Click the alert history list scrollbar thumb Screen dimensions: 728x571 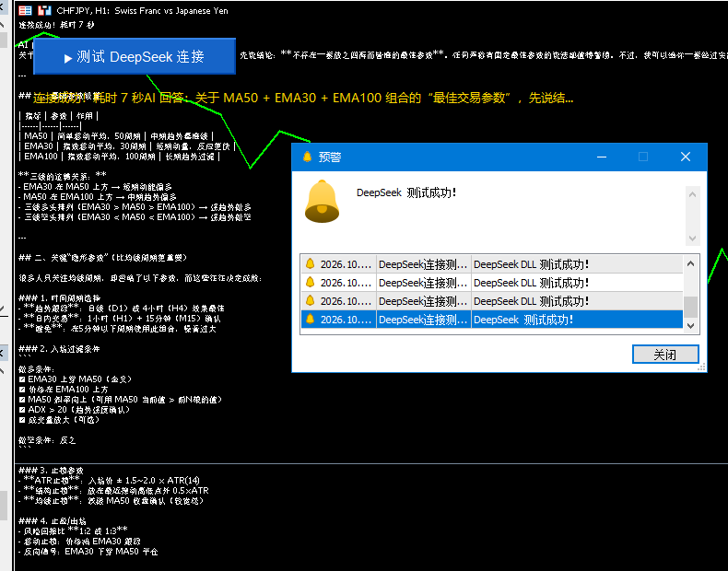pyautogui.click(x=690, y=307)
